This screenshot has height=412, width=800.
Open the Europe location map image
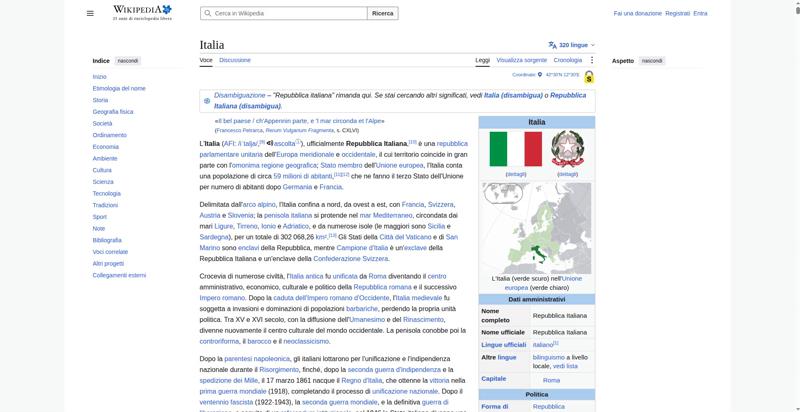tap(537, 228)
